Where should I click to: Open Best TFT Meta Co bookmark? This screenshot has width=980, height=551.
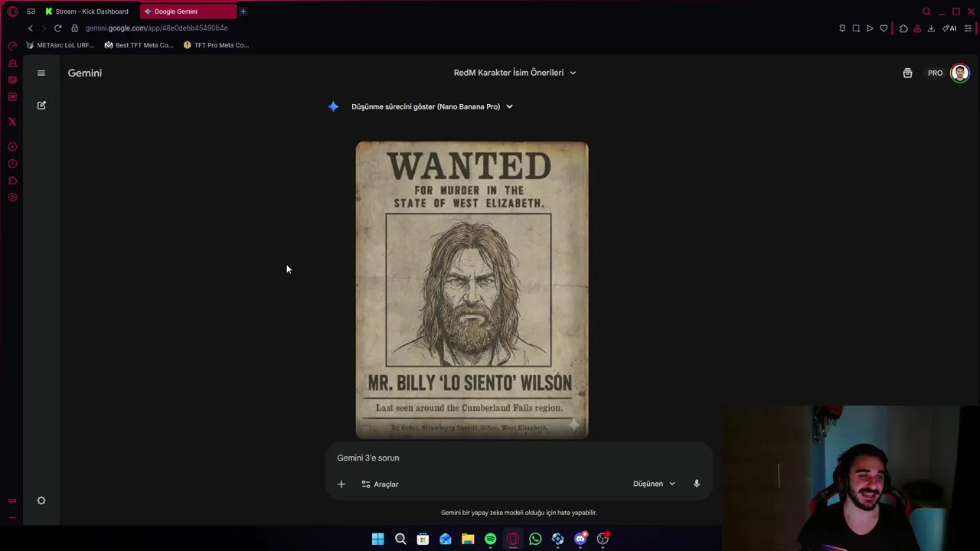pos(139,45)
